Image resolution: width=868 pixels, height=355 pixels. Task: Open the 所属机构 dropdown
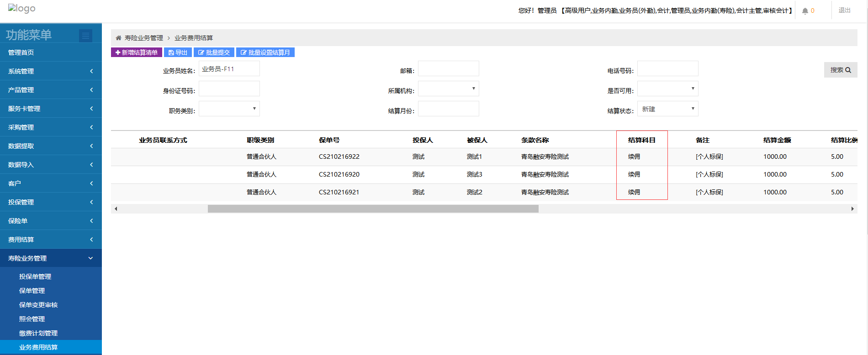tap(448, 89)
